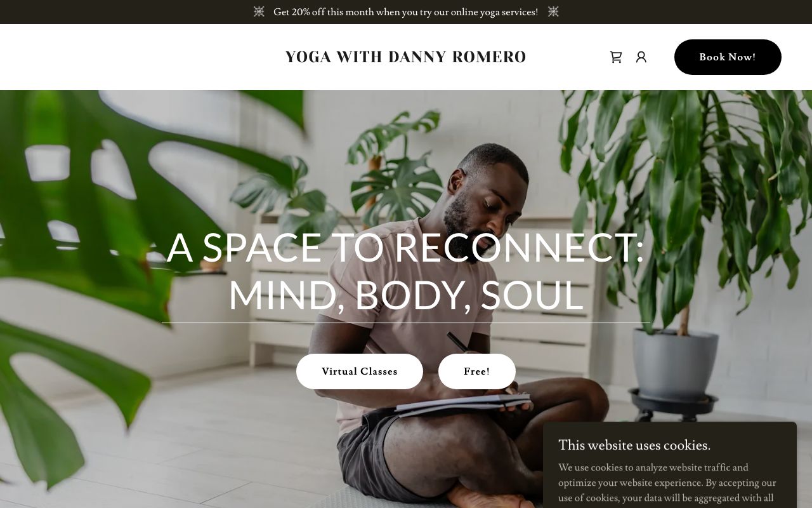Click the Book Now! button
This screenshot has width=812, height=508.
[x=728, y=57]
